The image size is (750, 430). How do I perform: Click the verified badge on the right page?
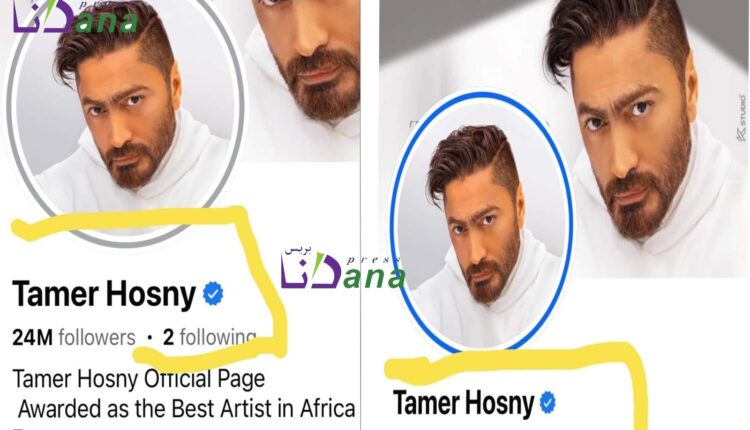(x=548, y=403)
